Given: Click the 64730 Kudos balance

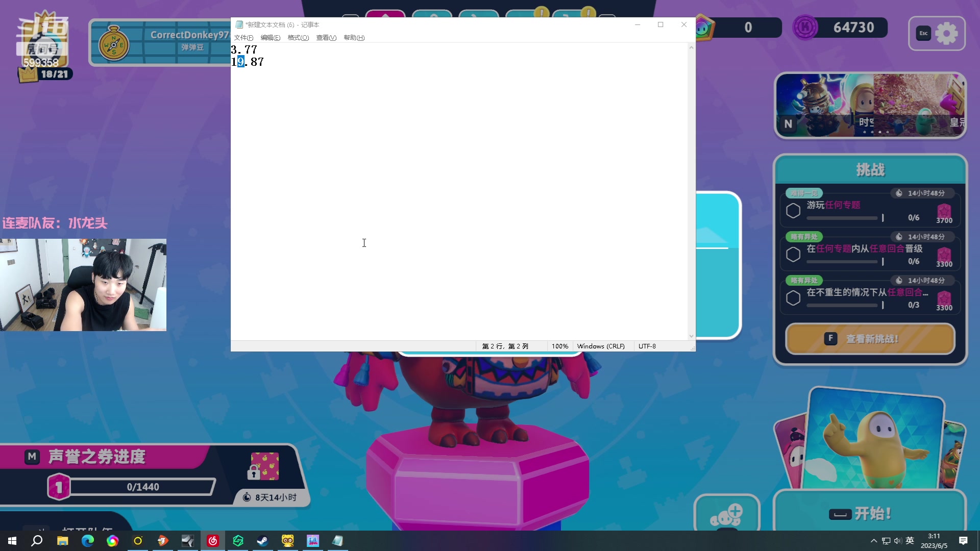Looking at the screenshot, I should click(x=853, y=28).
